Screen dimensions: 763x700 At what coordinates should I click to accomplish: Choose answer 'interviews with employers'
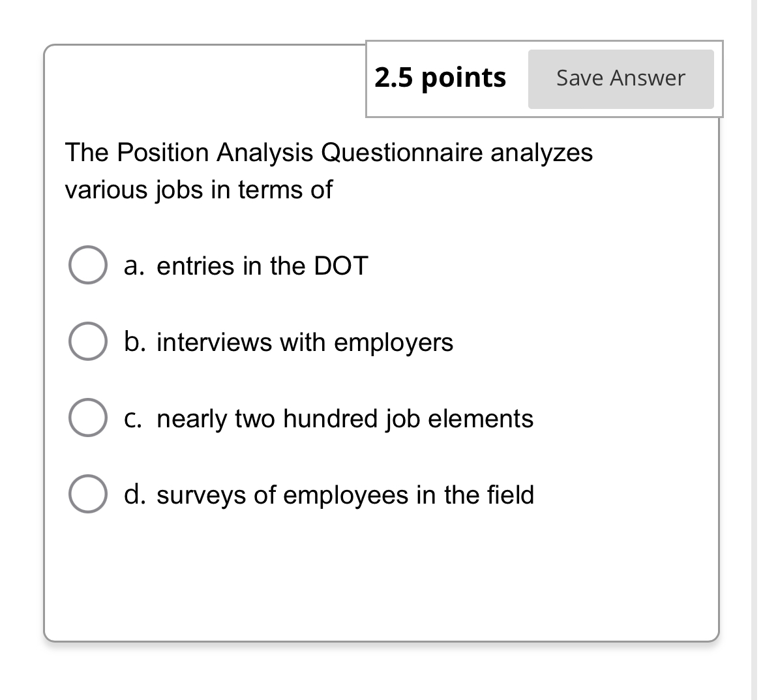(x=87, y=342)
